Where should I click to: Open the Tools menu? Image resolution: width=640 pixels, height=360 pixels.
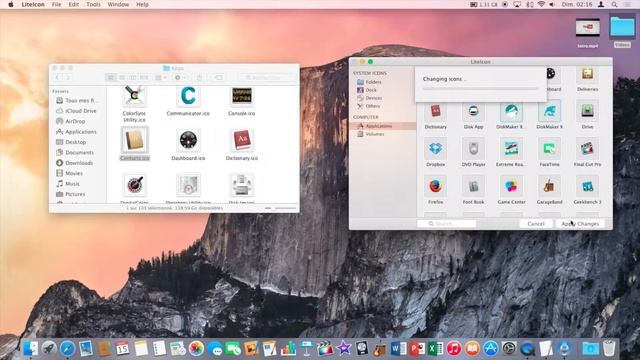point(93,4)
